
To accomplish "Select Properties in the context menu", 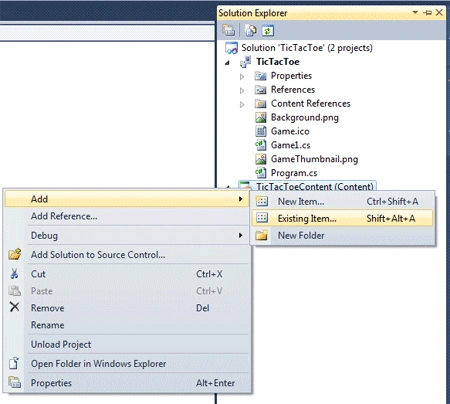I will tap(127, 383).
